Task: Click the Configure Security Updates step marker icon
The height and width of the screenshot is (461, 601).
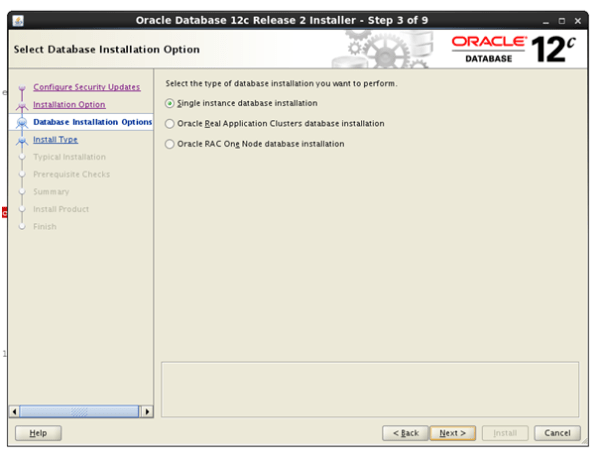Action: pos(21,88)
